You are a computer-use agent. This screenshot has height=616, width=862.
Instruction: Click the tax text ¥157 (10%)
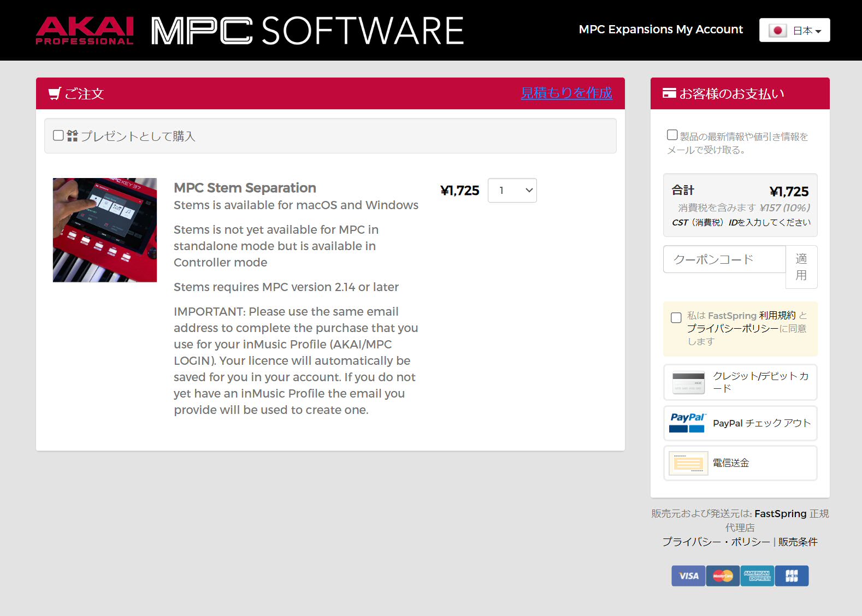[x=785, y=208]
